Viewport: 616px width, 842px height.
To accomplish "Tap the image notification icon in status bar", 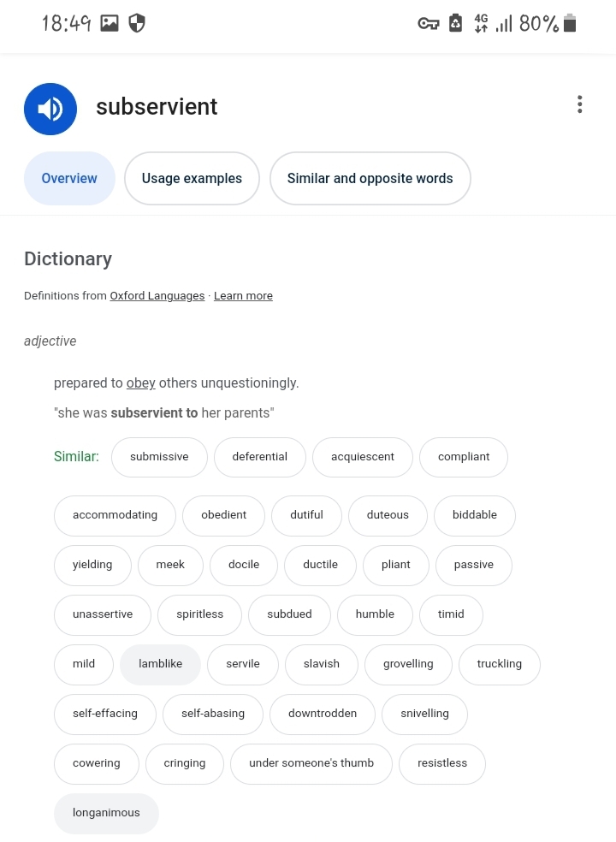I will (110, 23).
